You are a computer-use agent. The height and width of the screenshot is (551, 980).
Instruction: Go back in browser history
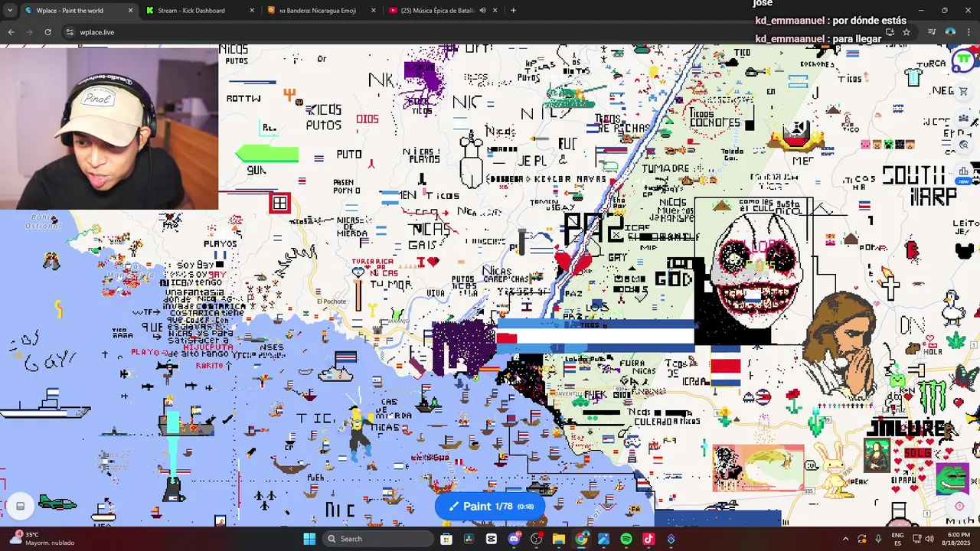point(11,32)
